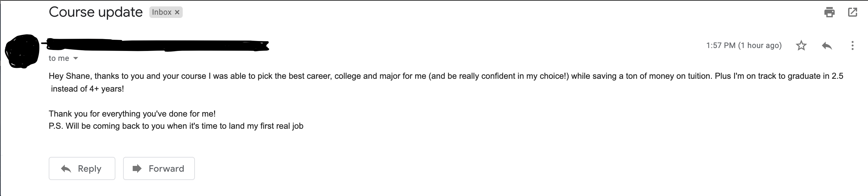Open the email in a new window
Screen dimensions: 868x196
point(852,12)
